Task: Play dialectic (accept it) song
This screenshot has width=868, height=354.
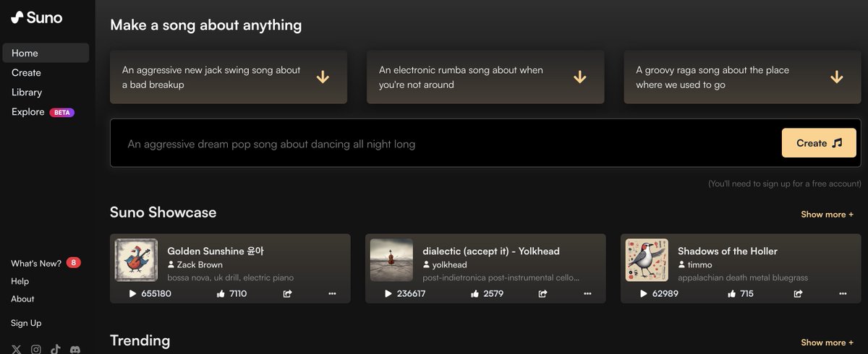Action: [x=388, y=294]
